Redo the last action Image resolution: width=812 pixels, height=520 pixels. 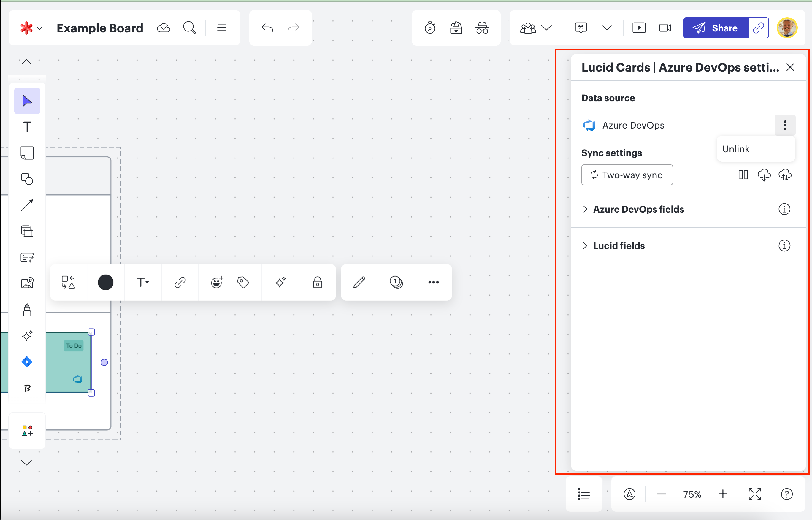[294, 28]
